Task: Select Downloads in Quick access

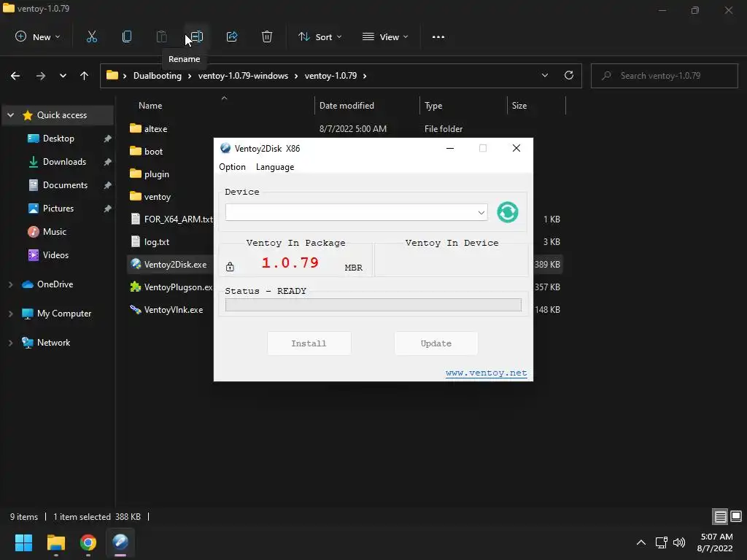Action: 64,162
